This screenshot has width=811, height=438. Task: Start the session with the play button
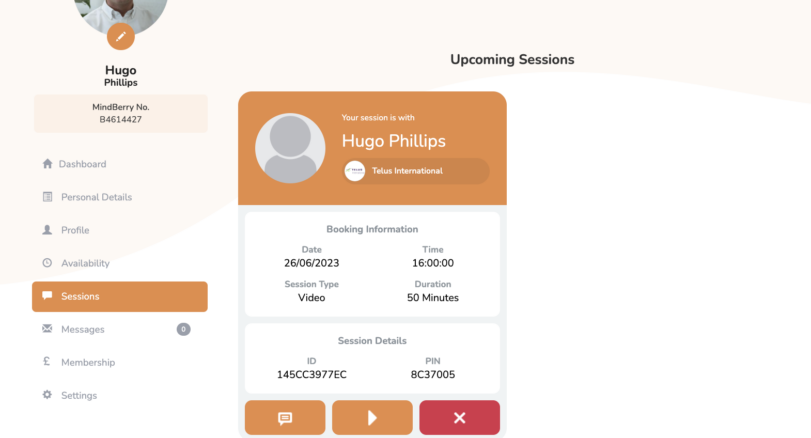tap(372, 417)
